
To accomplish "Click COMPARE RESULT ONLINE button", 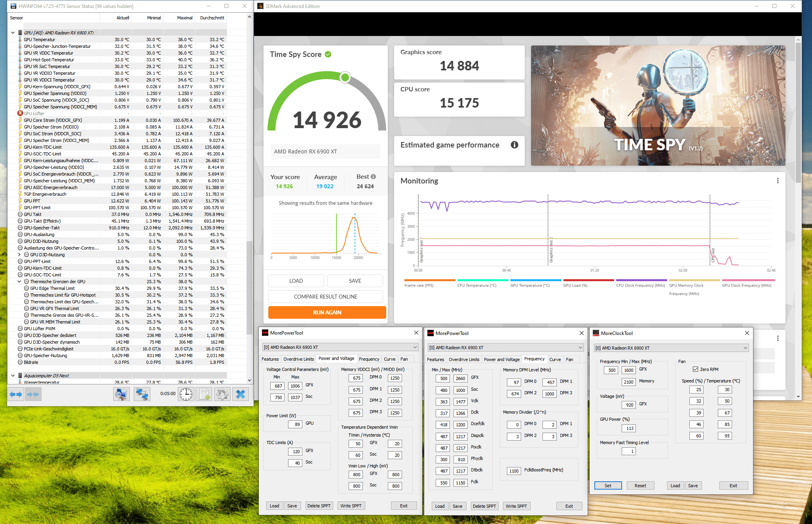I will (326, 297).
